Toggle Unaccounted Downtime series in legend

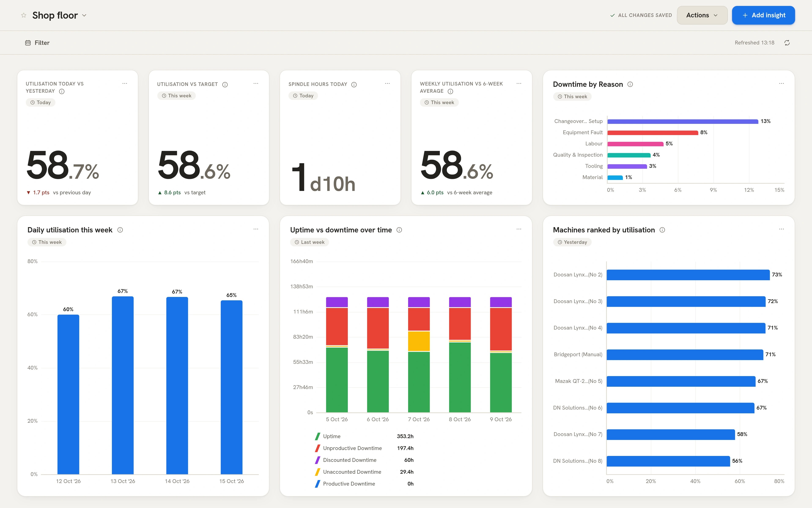point(364,472)
